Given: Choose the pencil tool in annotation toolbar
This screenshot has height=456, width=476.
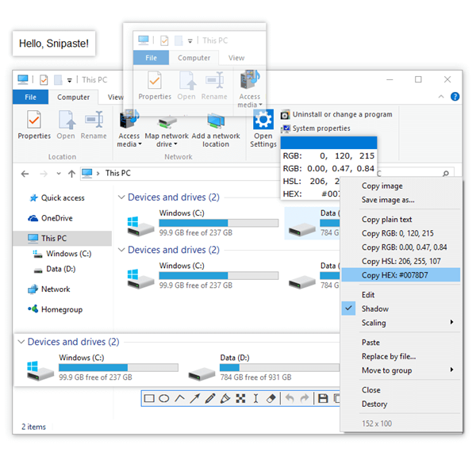Looking at the screenshot, I should coord(209,398).
